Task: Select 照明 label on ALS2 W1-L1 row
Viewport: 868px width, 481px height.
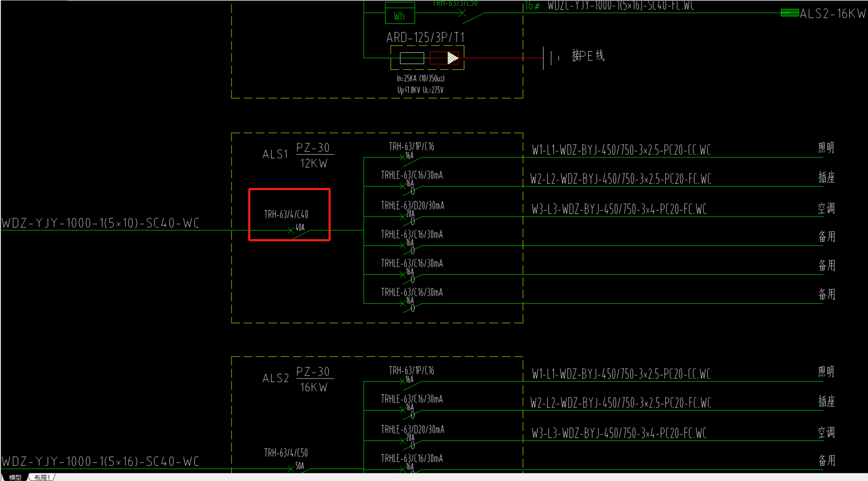Action: (826, 372)
